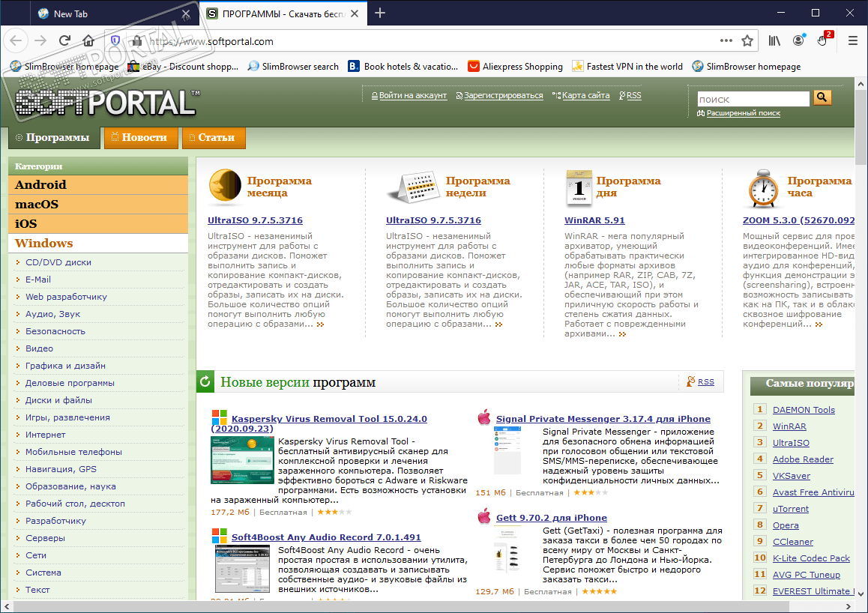Open UltraISO link under Программа месяца

(255, 220)
